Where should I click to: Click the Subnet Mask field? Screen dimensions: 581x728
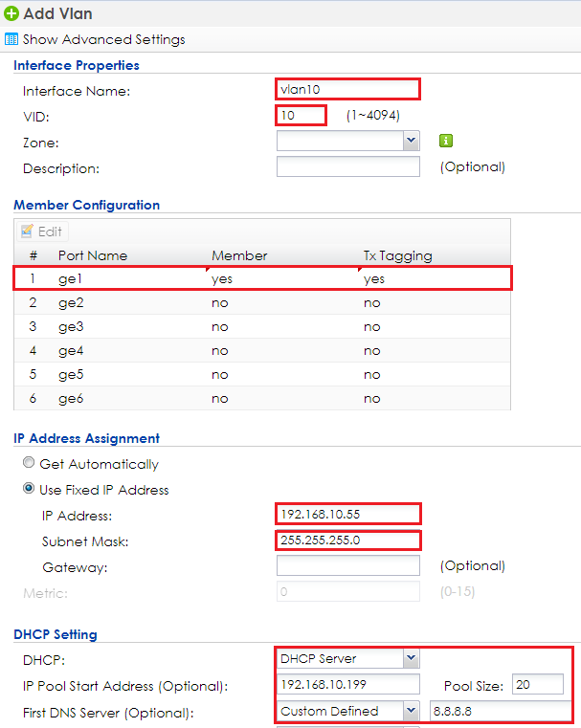point(348,540)
